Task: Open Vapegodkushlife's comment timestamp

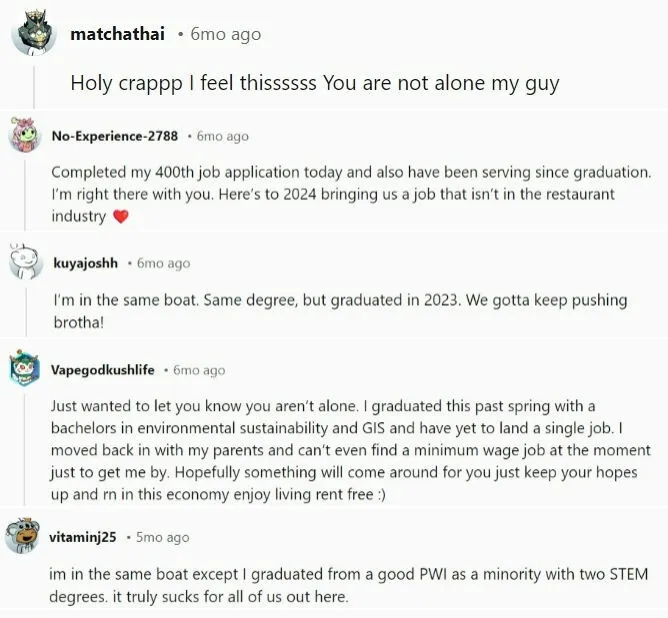Action: tap(199, 370)
